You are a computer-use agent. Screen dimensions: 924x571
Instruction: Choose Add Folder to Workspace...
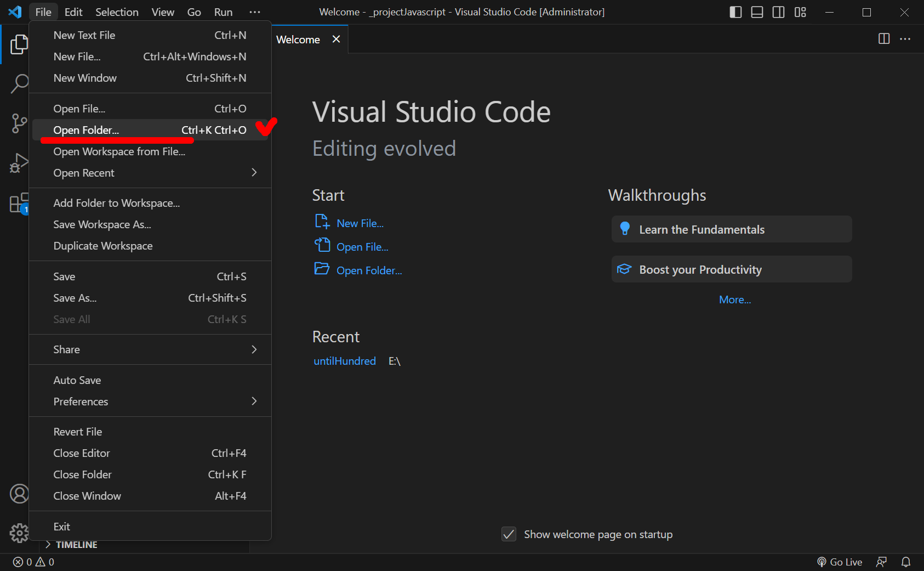pos(150,203)
